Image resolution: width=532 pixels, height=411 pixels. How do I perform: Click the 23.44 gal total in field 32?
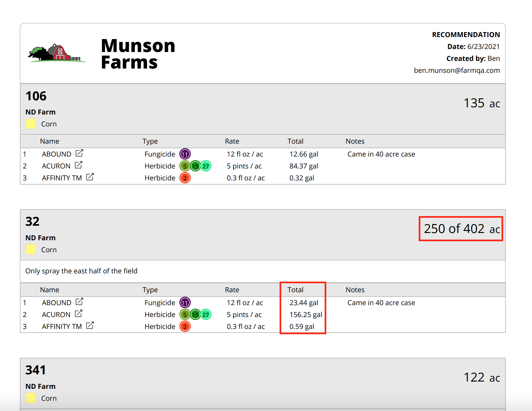coord(304,303)
